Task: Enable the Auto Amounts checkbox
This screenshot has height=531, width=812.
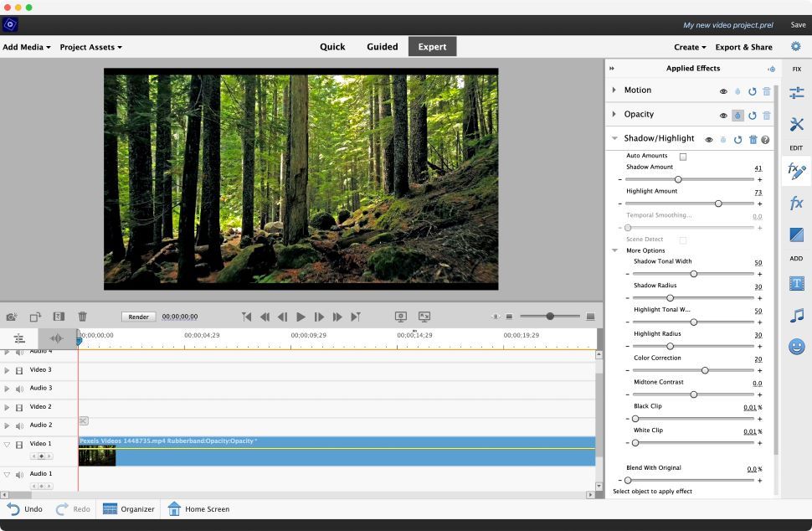Action: coord(682,157)
